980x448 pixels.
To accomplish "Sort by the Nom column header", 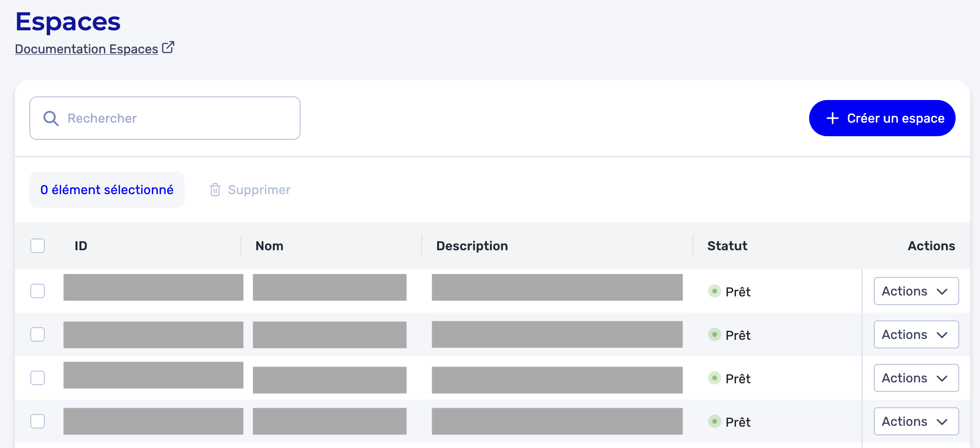I will (x=269, y=246).
